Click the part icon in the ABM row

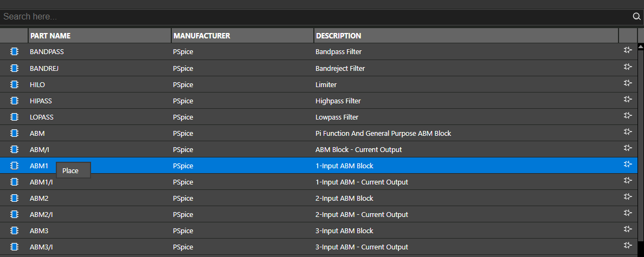(x=15, y=133)
